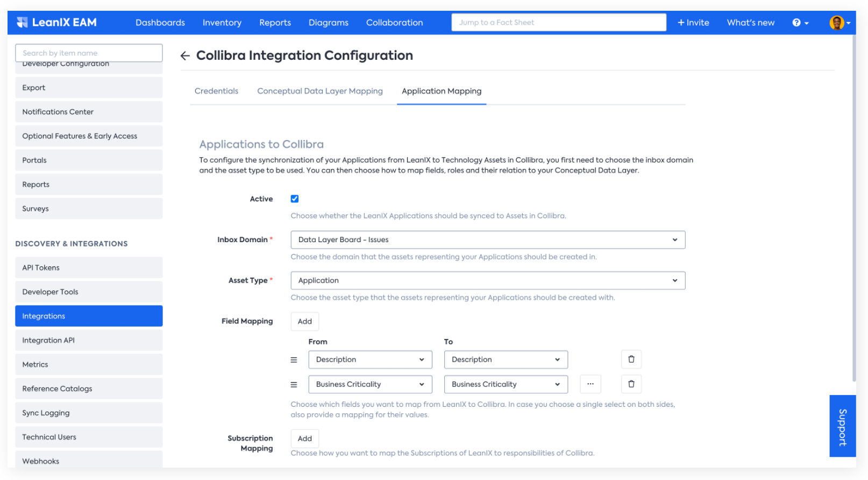
Task: Open Developer Tools in the sidebar
Action: [89, 292]
